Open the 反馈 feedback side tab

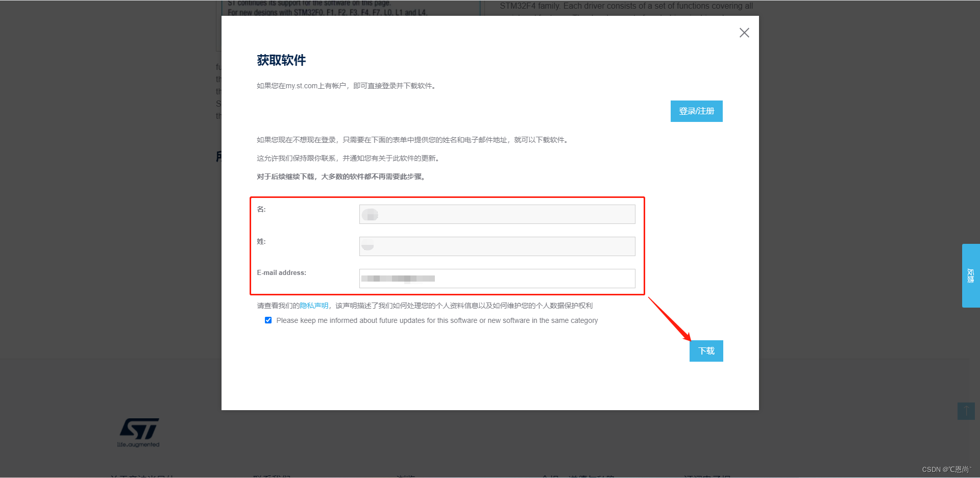tap(971, 275)
